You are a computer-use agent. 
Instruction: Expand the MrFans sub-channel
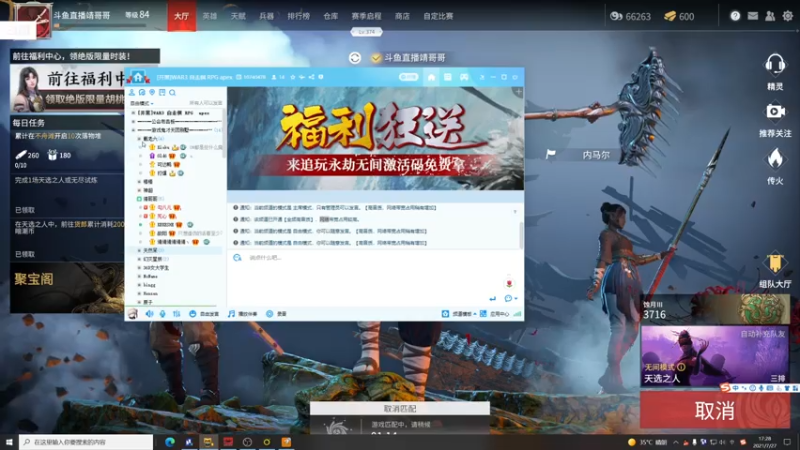coord(139,276)
